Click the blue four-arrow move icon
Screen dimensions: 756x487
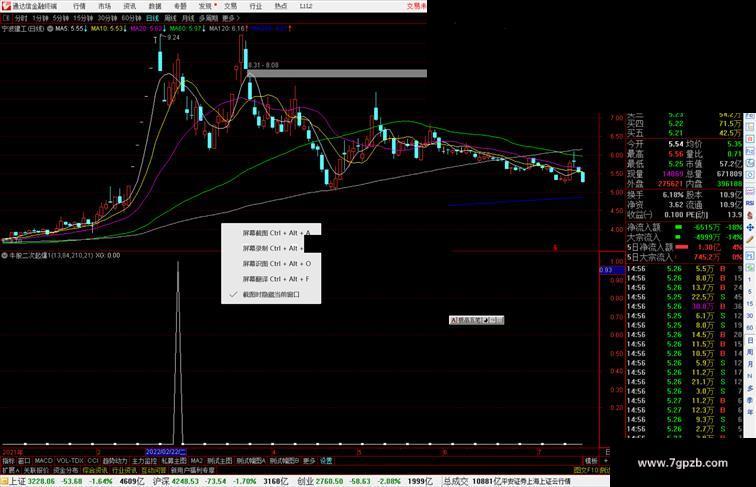pos(750,227)
